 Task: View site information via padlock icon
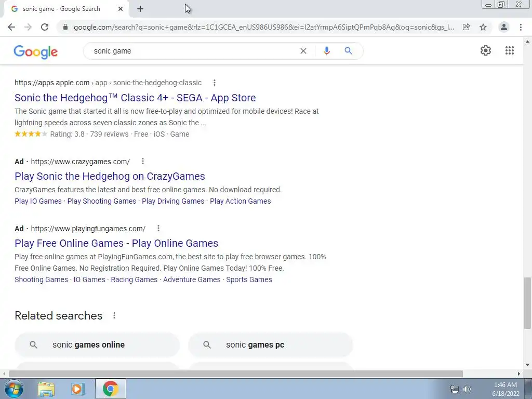point(65,27)
